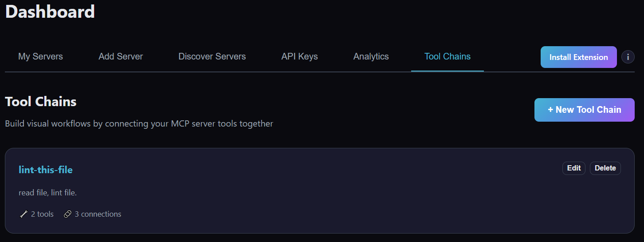
Task: Click the 'read file, lint file.' description
Action: coord(48,193)
